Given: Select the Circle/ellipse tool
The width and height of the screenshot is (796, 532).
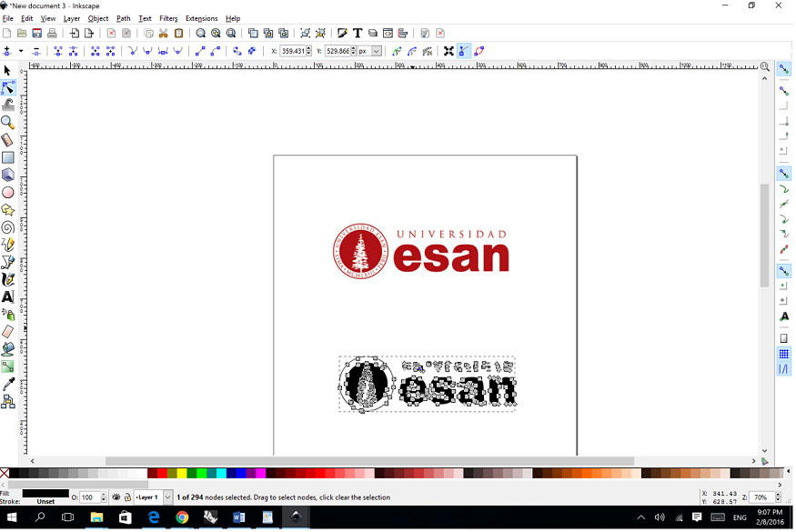Looking at the screenshot, I should (x=7, y=193).
